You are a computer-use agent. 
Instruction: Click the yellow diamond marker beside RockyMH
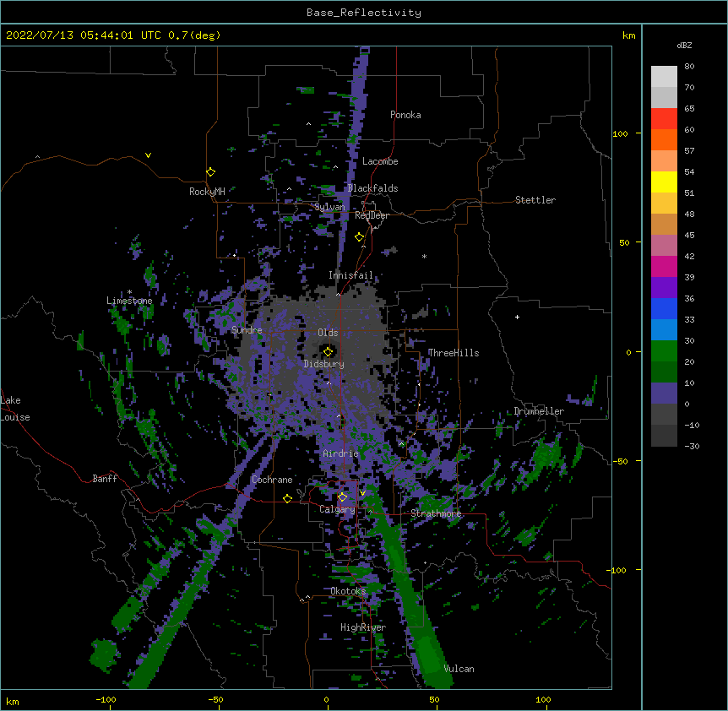pyautogui.click(x=210, y=171)
